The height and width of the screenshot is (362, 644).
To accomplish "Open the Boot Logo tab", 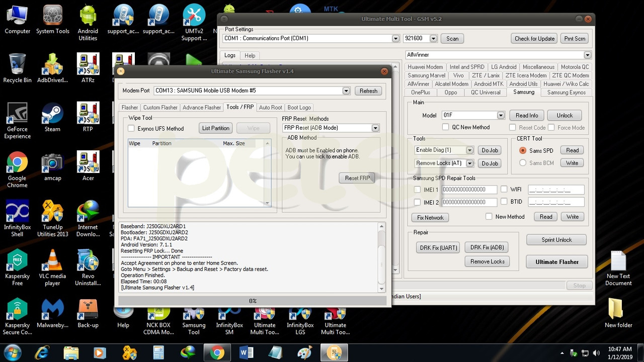I will [x=299, y=108].
